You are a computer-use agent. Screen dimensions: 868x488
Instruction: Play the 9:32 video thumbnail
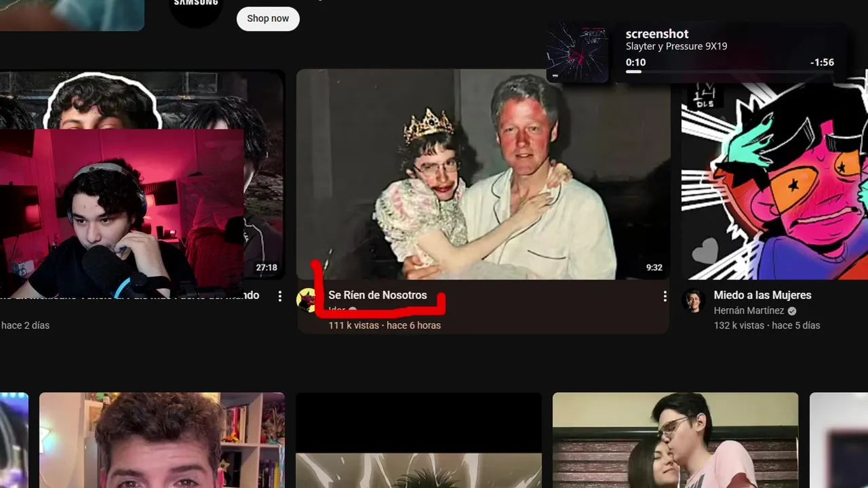point(483,174)
